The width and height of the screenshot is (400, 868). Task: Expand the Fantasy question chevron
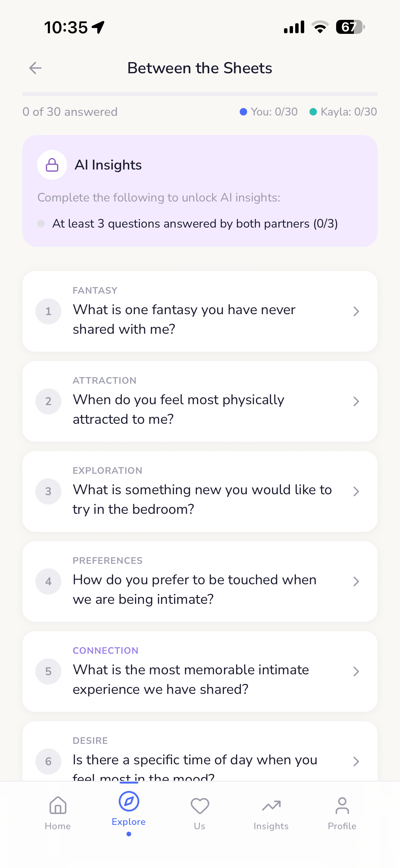tap(356, 311)
